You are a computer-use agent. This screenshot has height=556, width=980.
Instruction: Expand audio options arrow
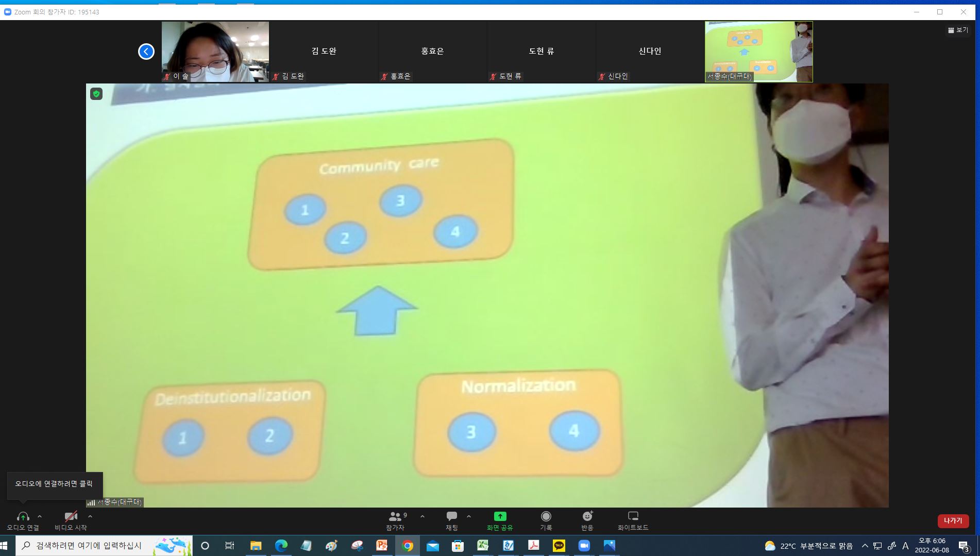click(40, 516)
